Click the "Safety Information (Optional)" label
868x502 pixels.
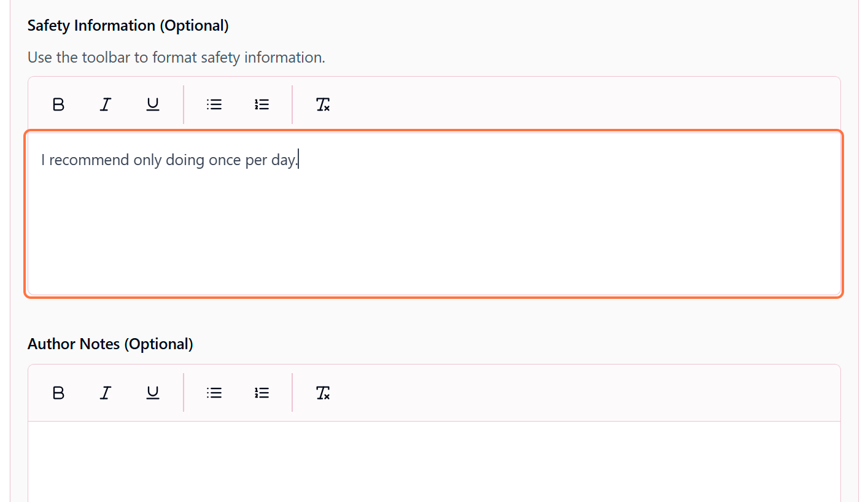pyautogui.click(x=128, y=26)
